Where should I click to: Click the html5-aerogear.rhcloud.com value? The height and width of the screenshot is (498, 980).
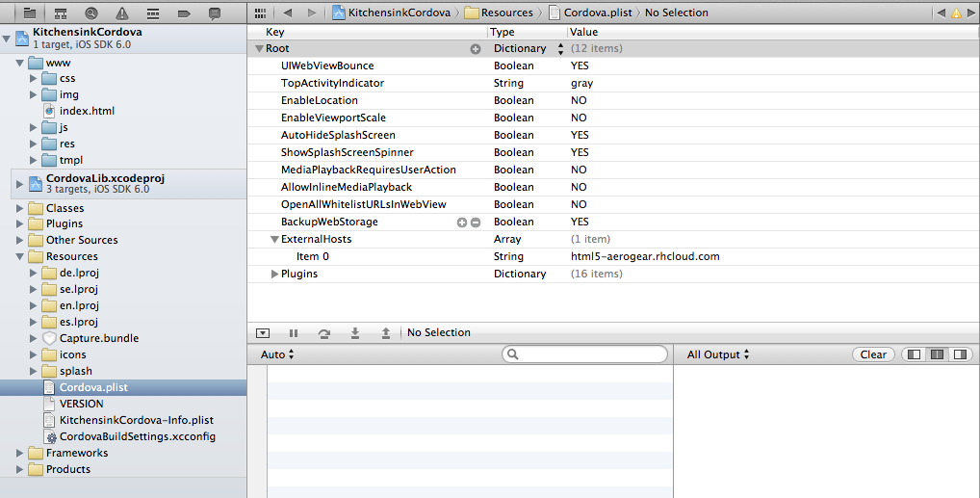645,256
